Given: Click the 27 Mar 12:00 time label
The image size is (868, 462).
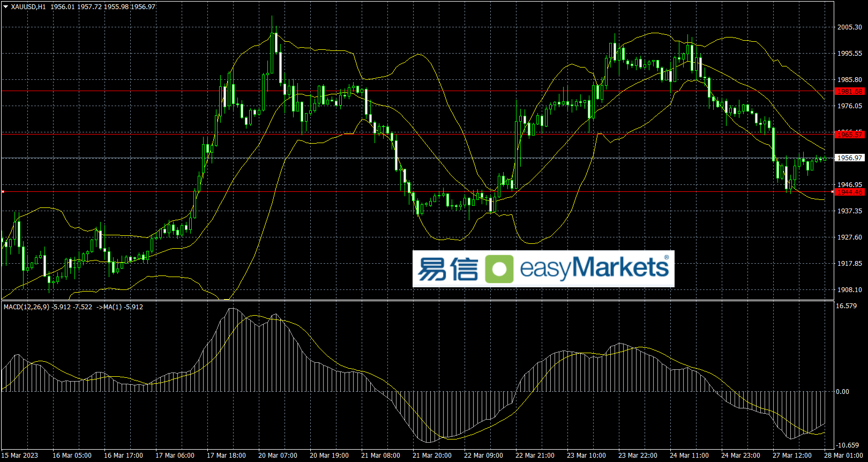Looking at the screenshot, I should click(792, 456).
